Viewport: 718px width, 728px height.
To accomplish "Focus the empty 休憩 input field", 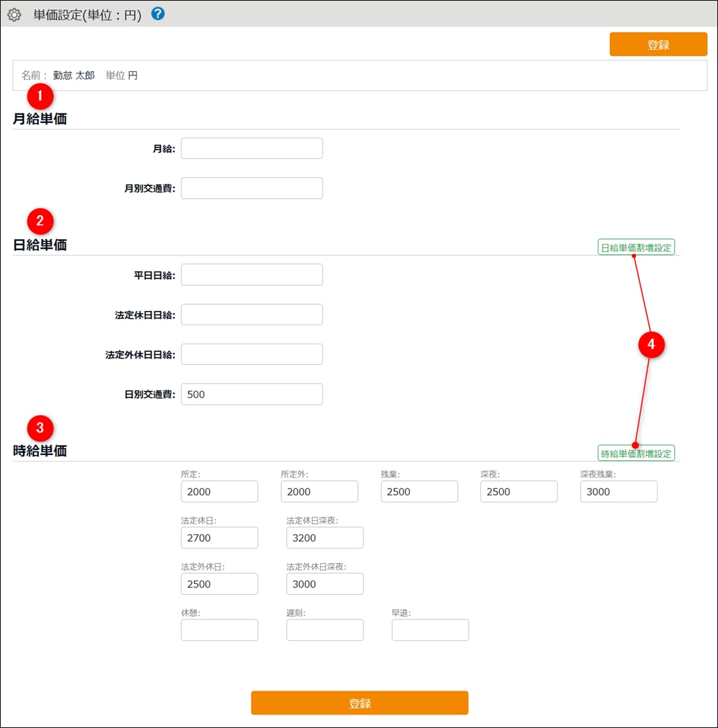I will point(219,630).
